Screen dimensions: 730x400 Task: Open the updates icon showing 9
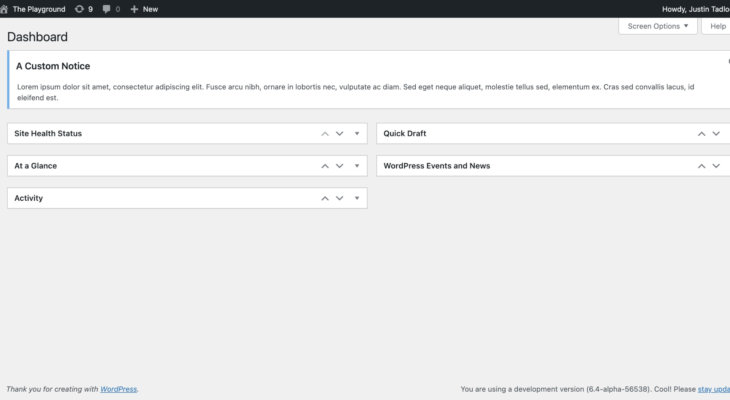pyautogui.click(x=79, y=9)
